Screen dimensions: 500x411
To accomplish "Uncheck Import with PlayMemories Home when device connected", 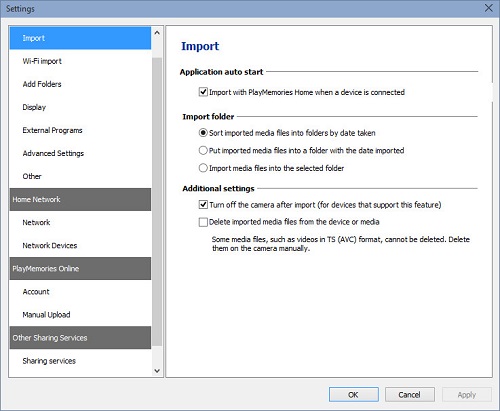I will coord(203,92).
